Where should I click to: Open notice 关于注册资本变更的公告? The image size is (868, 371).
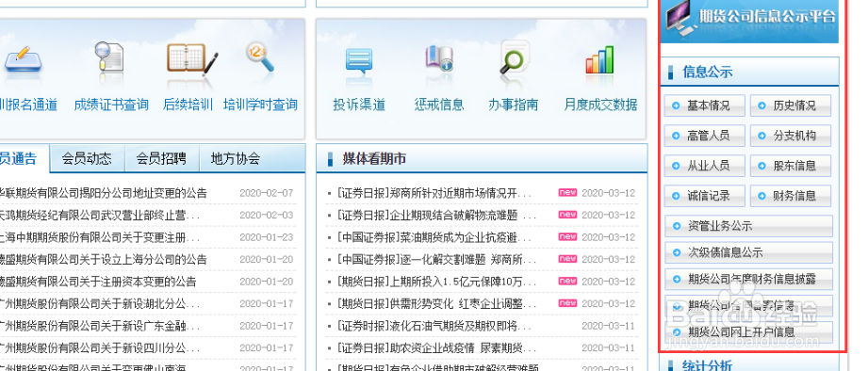(98, 282)
